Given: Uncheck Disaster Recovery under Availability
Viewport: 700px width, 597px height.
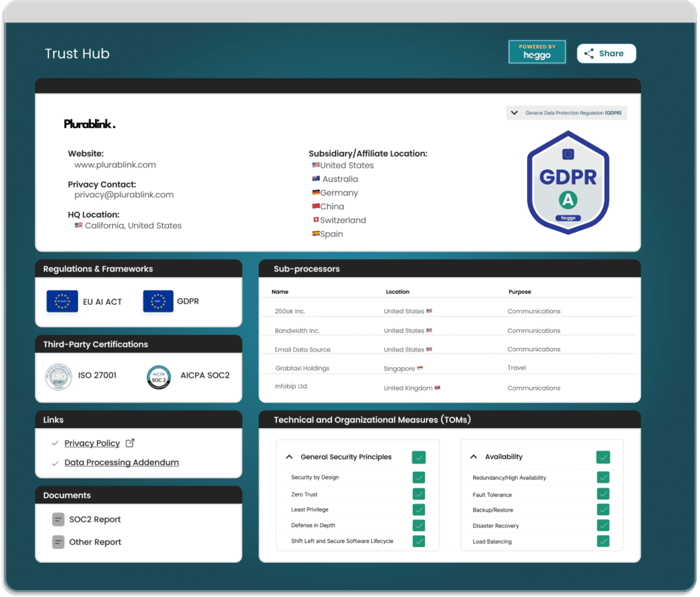Looking at the screenshot, I should 602,525.
